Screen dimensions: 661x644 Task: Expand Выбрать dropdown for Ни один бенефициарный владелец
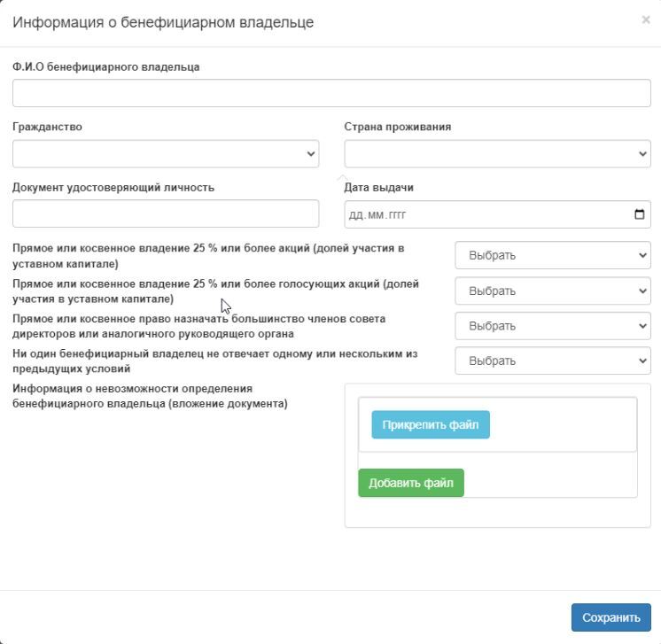pyautogui.click(x=553, y=361)
